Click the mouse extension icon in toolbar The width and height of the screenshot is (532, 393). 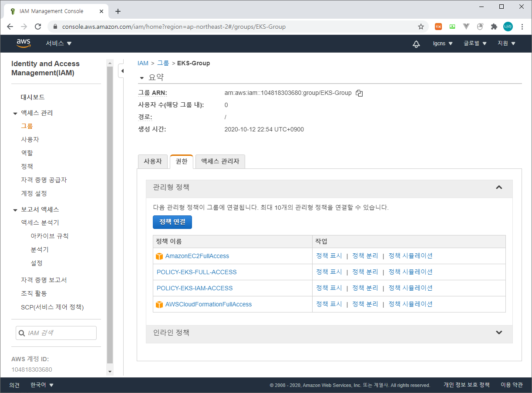480,27
